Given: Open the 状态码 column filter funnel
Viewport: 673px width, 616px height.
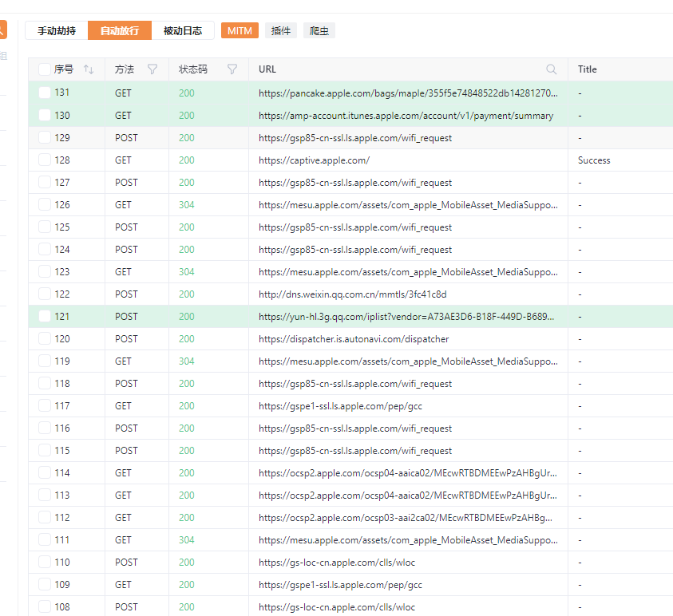Looking at the screenshot, I should point(232,69).
